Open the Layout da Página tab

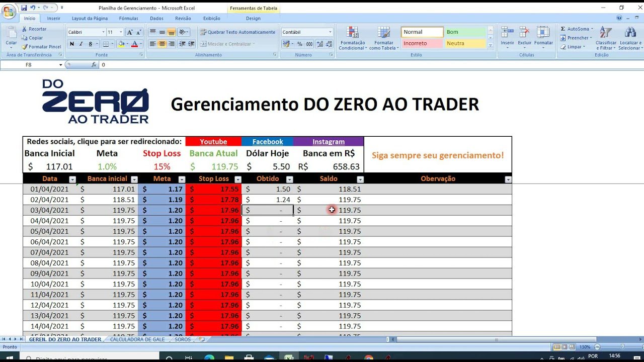(x=90, y=19)
